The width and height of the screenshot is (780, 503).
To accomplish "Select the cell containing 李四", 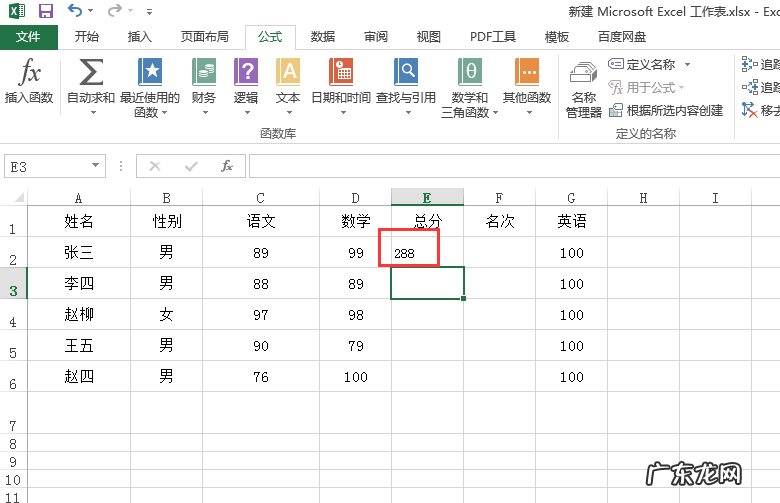I will pos(79,284).
